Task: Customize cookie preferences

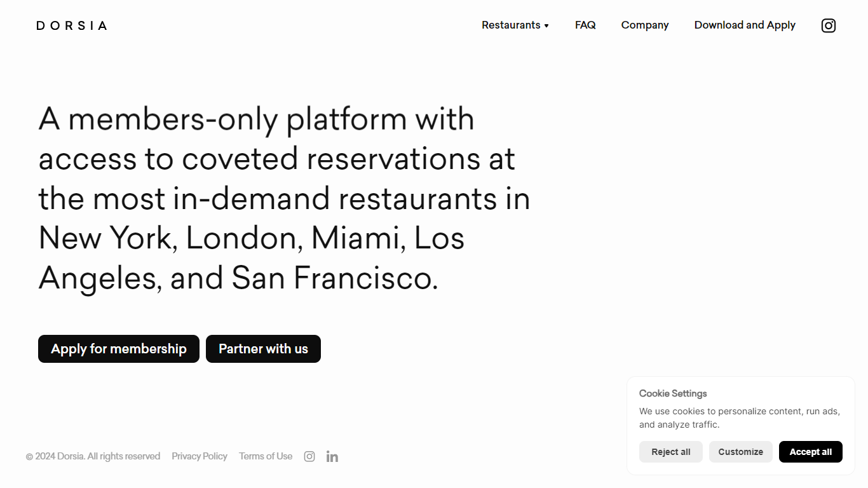Action: point(741,452)
